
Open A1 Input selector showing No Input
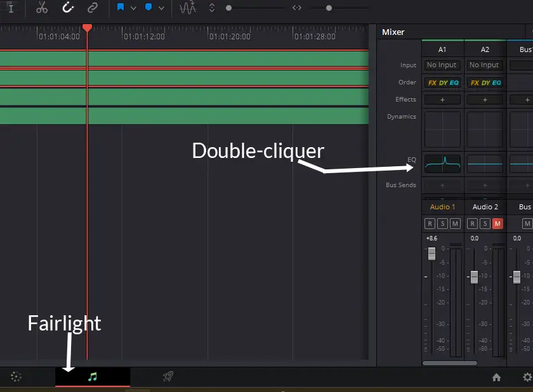(442, 65)
